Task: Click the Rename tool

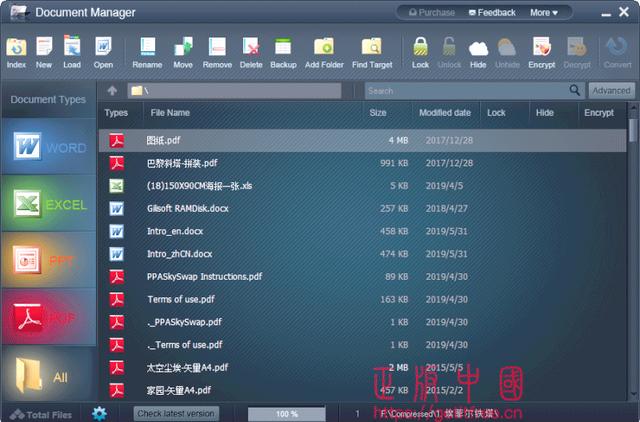Action: (x=147, y=52)
